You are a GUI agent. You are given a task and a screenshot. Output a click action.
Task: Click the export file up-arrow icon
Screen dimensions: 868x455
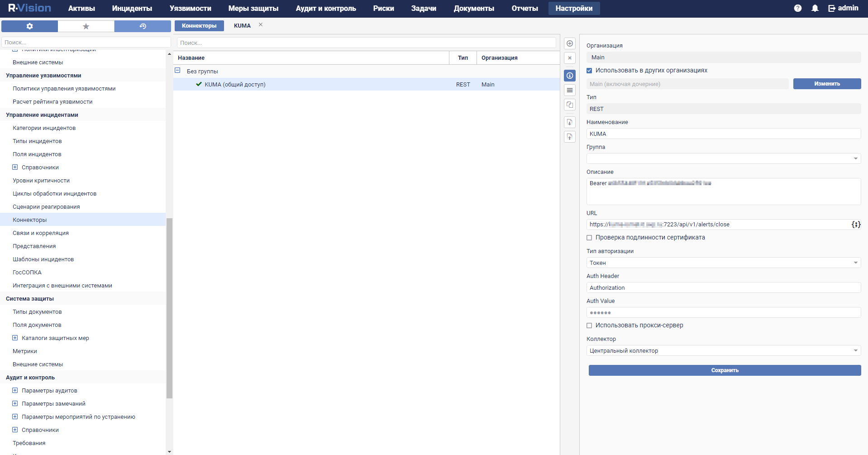[570, 137]
